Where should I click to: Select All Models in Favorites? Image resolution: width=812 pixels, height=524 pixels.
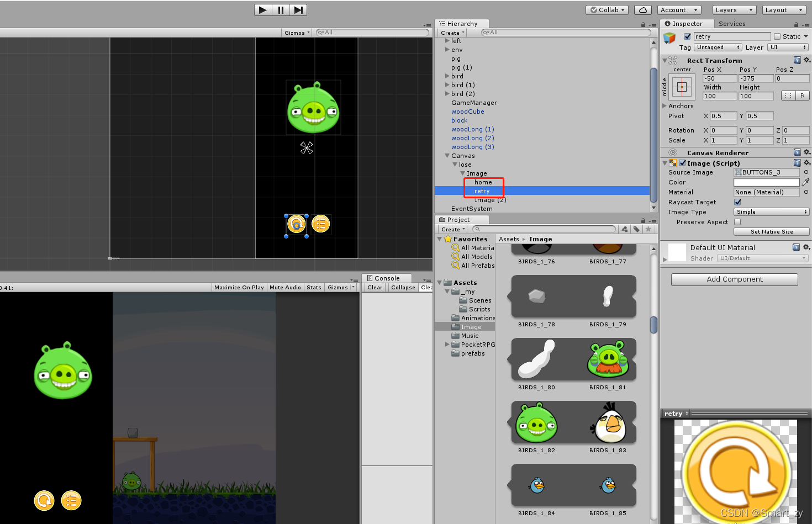click(476, 257)
